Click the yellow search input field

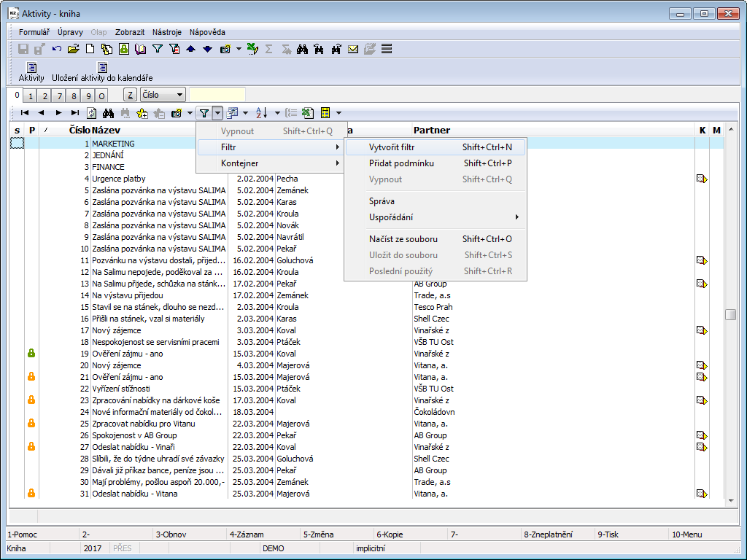(x=217, y=95)
